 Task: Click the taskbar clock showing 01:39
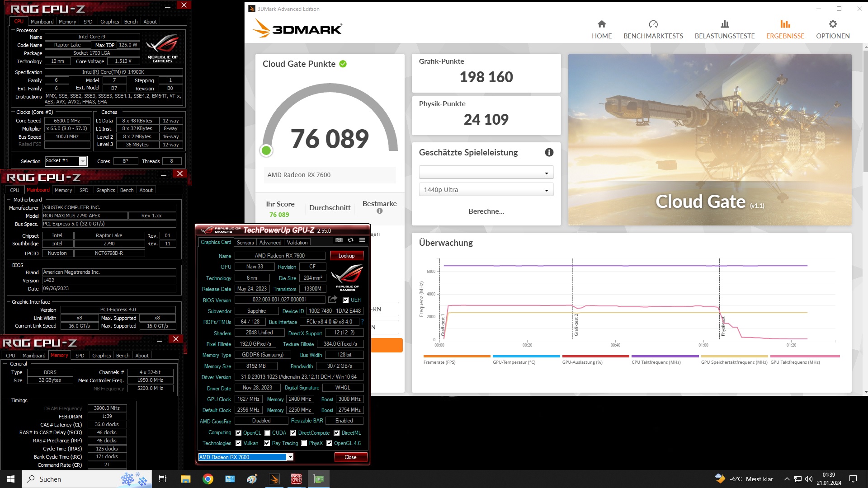click(829, 479)
